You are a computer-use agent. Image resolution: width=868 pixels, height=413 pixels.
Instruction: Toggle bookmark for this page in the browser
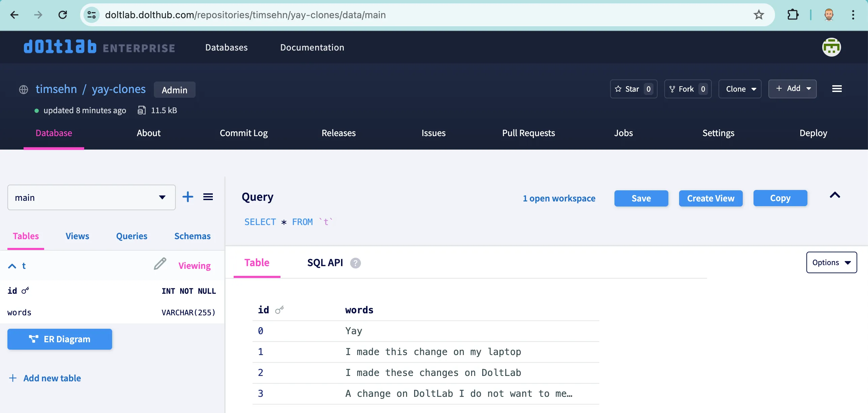click(759, 15)
